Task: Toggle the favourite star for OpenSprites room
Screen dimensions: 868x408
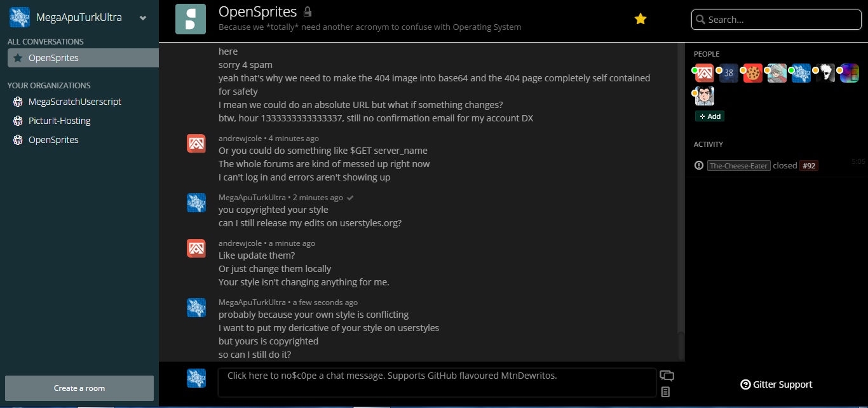Action: 641,19
